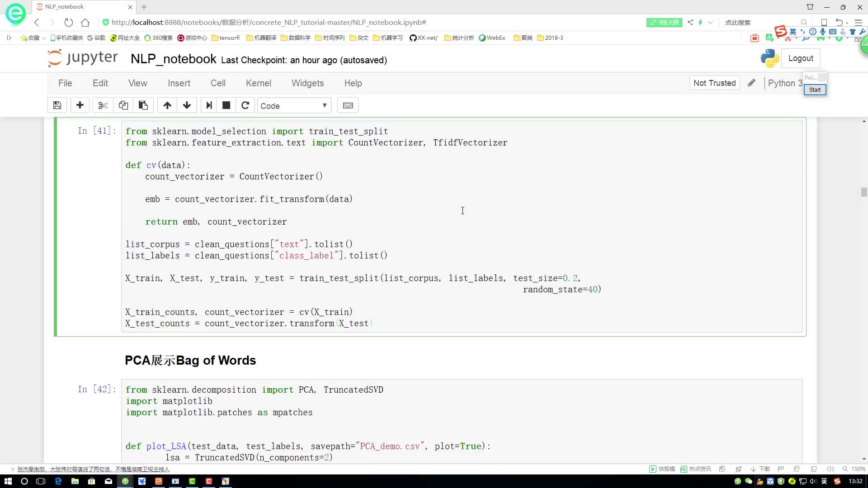Click the 快剪辑 status bar button
Viewport: 868px width, 488px height.
tap(662, 469)
